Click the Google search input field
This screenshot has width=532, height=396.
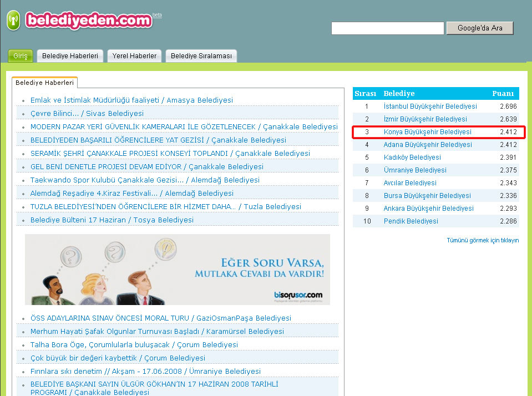(x=387, y=28)
